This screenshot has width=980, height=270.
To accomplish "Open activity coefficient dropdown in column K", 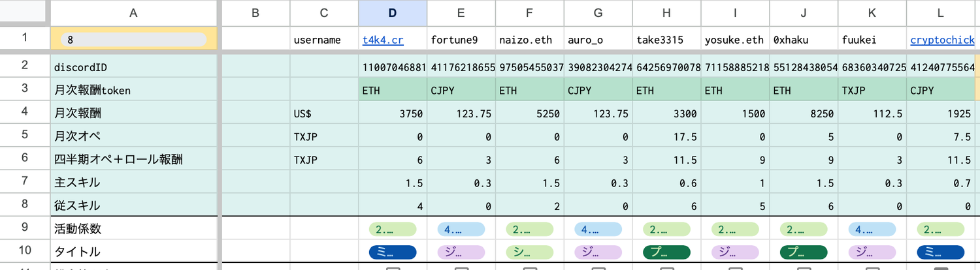I will point(872,229).
